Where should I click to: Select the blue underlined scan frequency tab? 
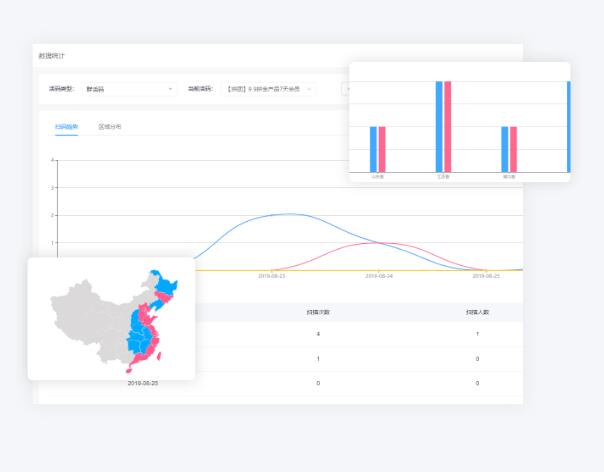pos(66,127)
